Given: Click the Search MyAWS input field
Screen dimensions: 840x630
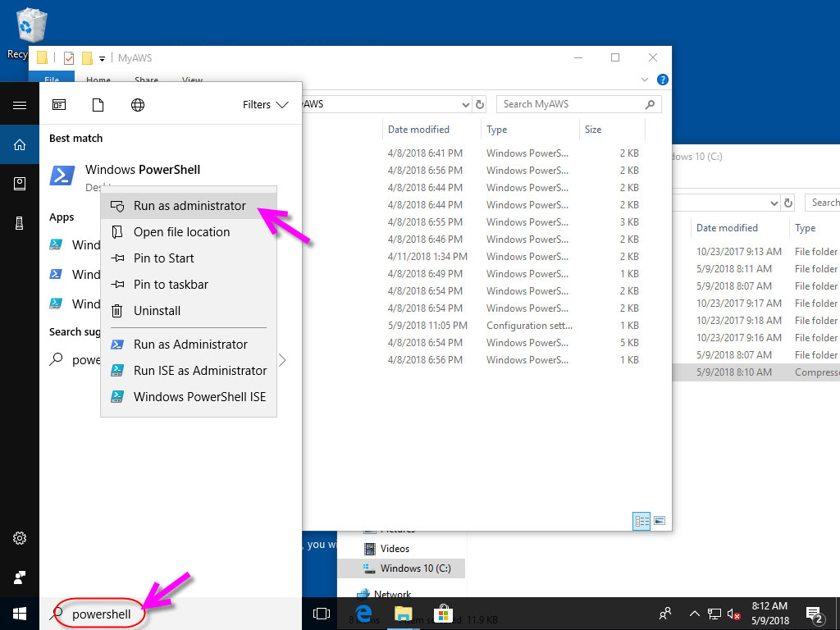Looking at the screenshot, I should [571, 104].
